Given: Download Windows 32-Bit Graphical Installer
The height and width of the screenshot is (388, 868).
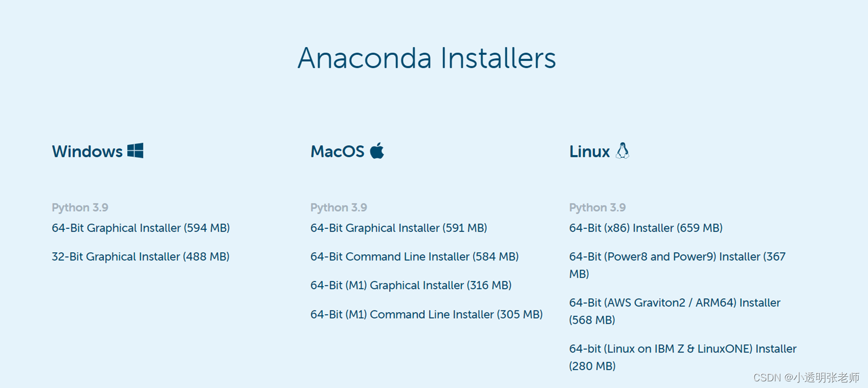Looking at the screenshot, I should [x=140, y=256].
